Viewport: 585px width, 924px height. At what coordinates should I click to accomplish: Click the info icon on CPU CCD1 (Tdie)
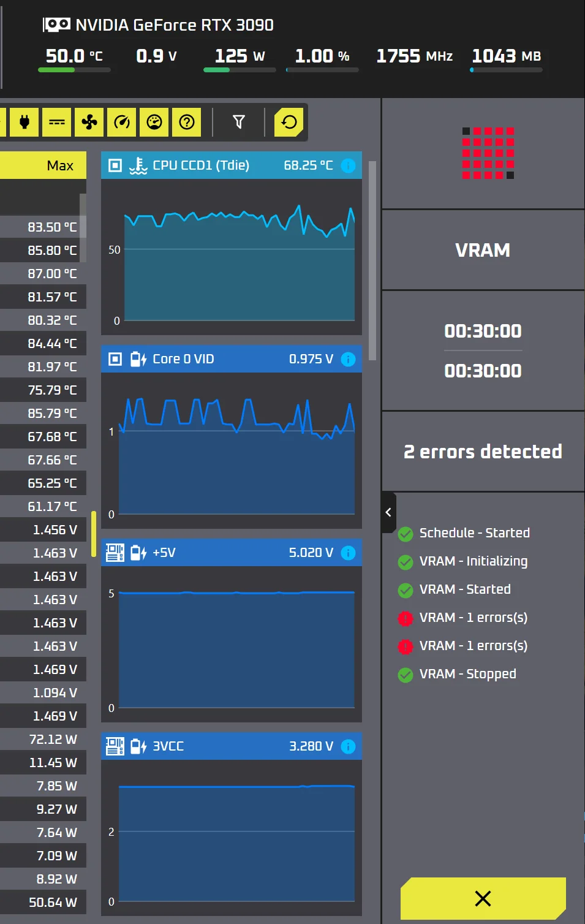coord(348,165)
